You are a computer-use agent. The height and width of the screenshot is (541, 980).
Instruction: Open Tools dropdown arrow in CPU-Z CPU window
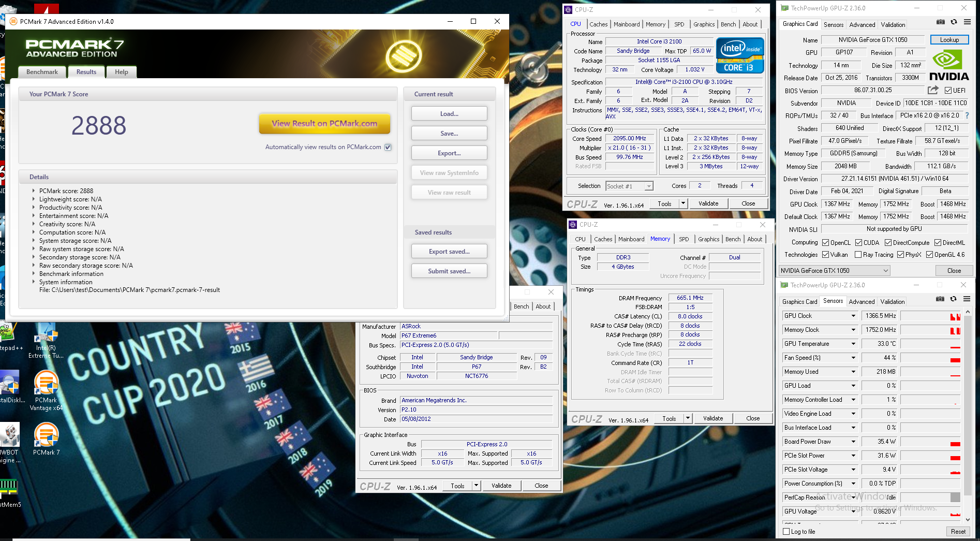point(684,203)
